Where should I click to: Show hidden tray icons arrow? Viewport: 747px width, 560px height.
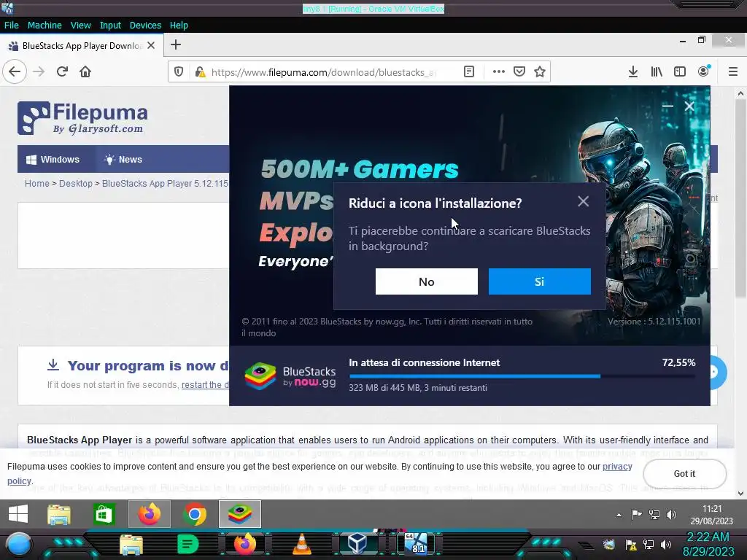pos(619,515)
